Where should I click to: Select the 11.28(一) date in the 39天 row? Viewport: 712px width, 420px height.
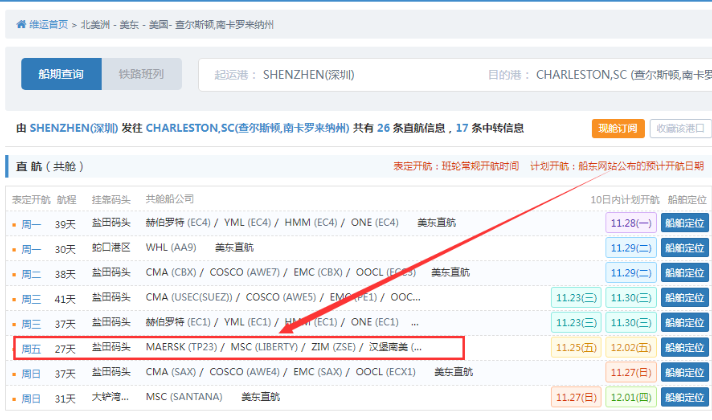631,223
